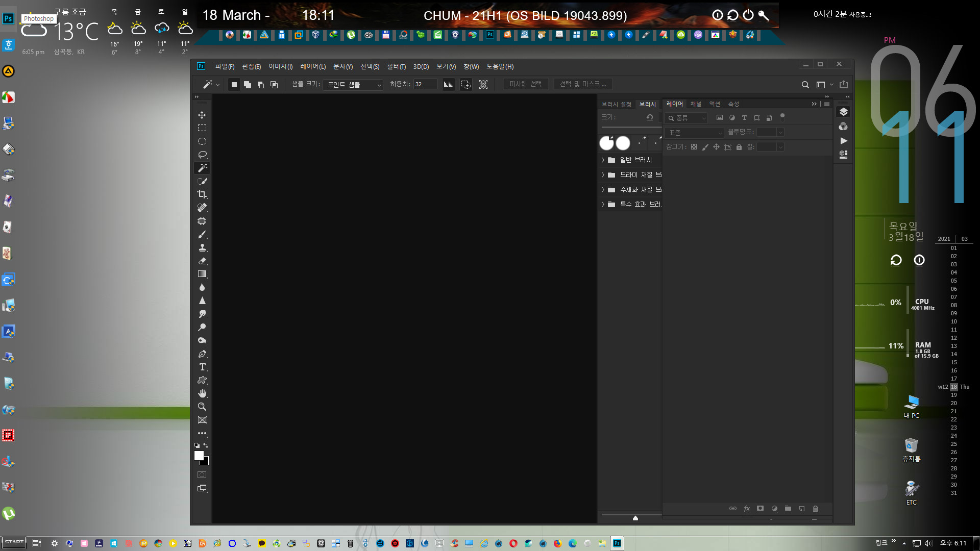This screenshot has height=551, width=980.
Task: Click the foreground color swatch
Action: point(199,456)
